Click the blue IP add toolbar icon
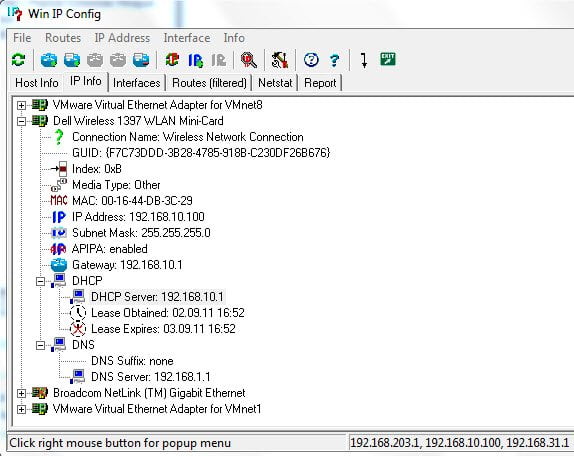The width and height of the screenshot is (574, 456). point(195,60)
